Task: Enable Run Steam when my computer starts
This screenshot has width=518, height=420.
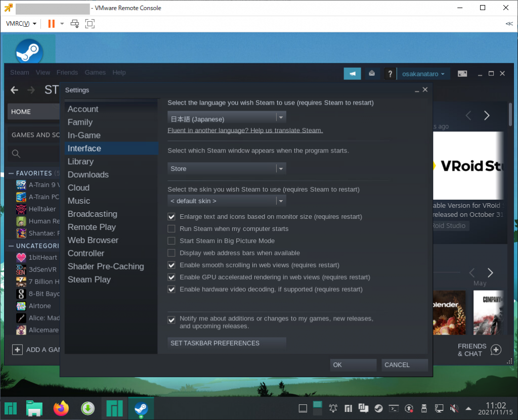Action: tap(171, 229)
